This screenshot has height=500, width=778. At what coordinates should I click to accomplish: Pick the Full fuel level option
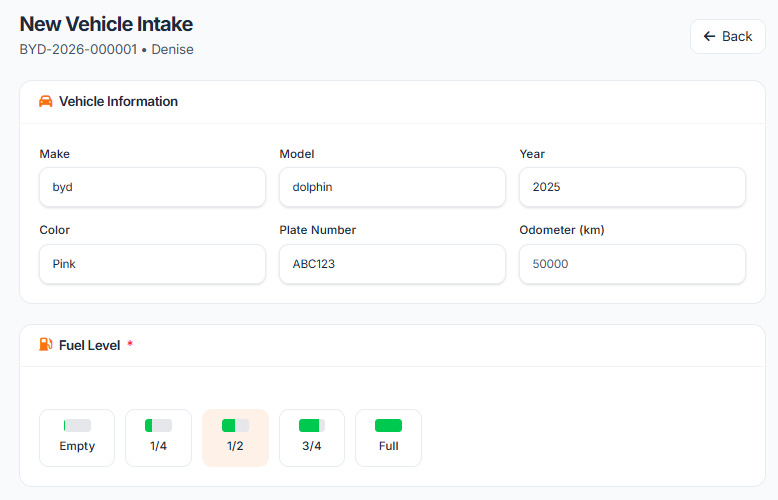[388, 438]
